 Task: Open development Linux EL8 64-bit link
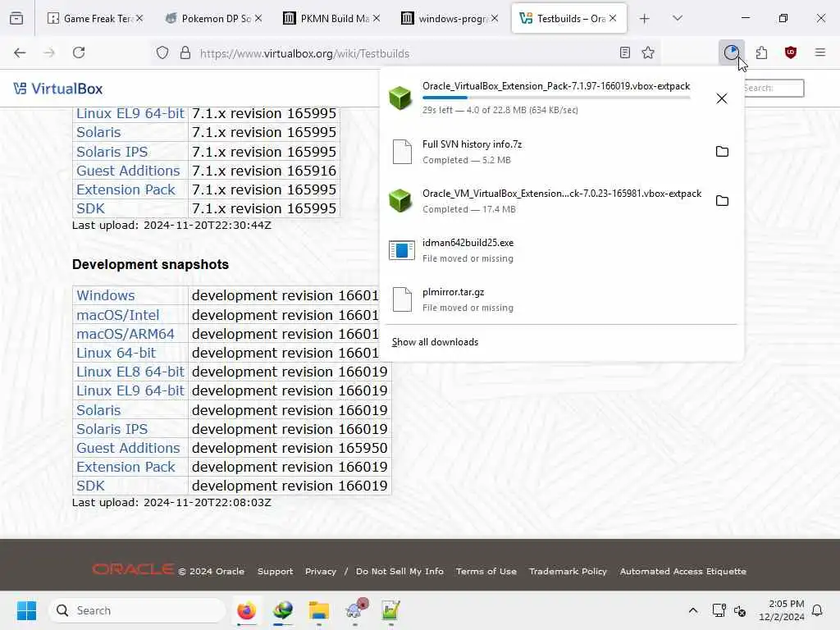click(130, 372)
